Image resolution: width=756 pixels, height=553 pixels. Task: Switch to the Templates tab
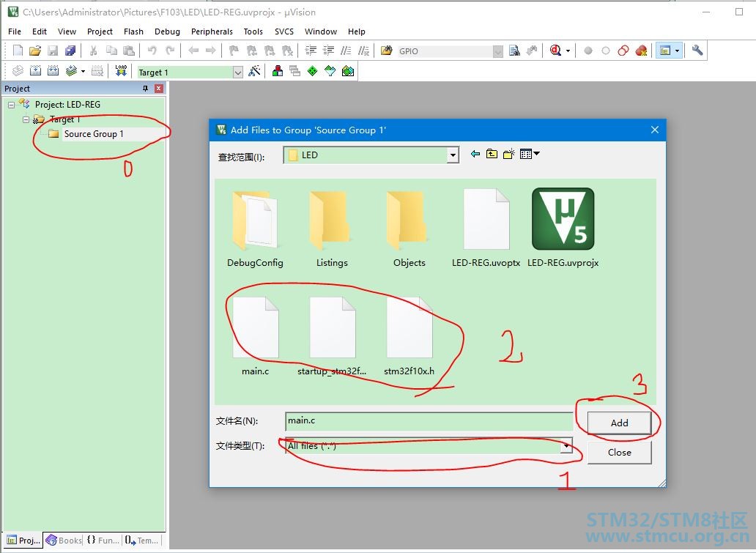142,541
